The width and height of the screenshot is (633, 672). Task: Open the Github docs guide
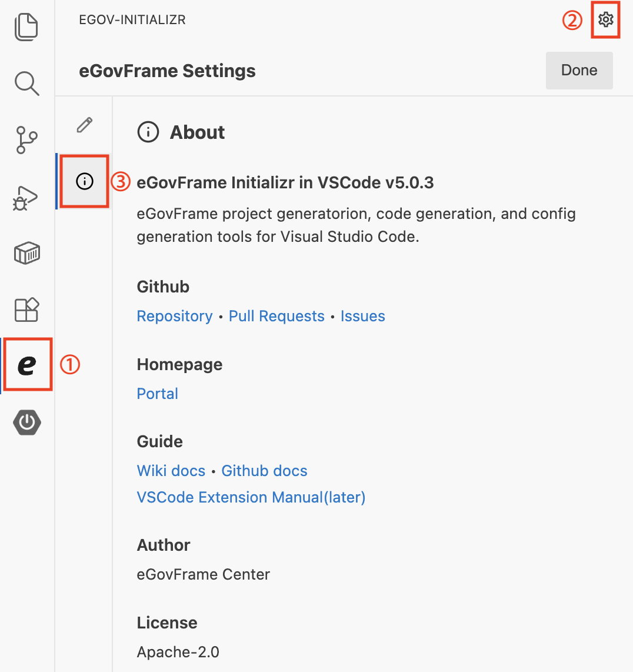click(x=264, y=471)
